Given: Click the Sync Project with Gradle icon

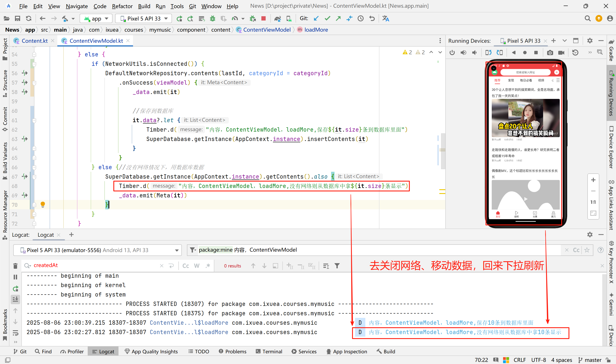Looking at the screenshot, I should pyautogui.click(x=277, y=18).
